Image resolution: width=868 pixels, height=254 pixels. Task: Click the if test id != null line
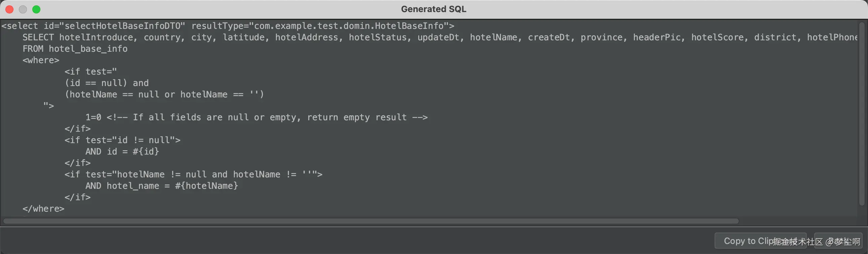(122, 140)
